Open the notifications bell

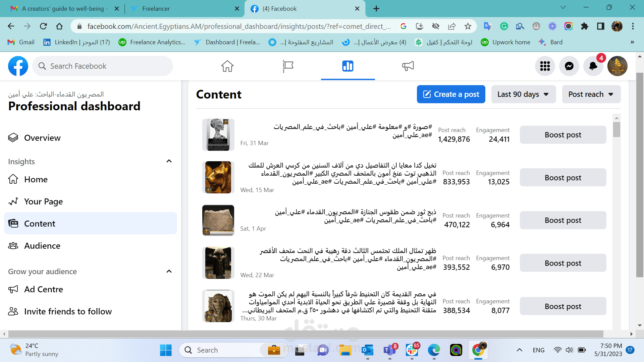(x=593, y=66)
